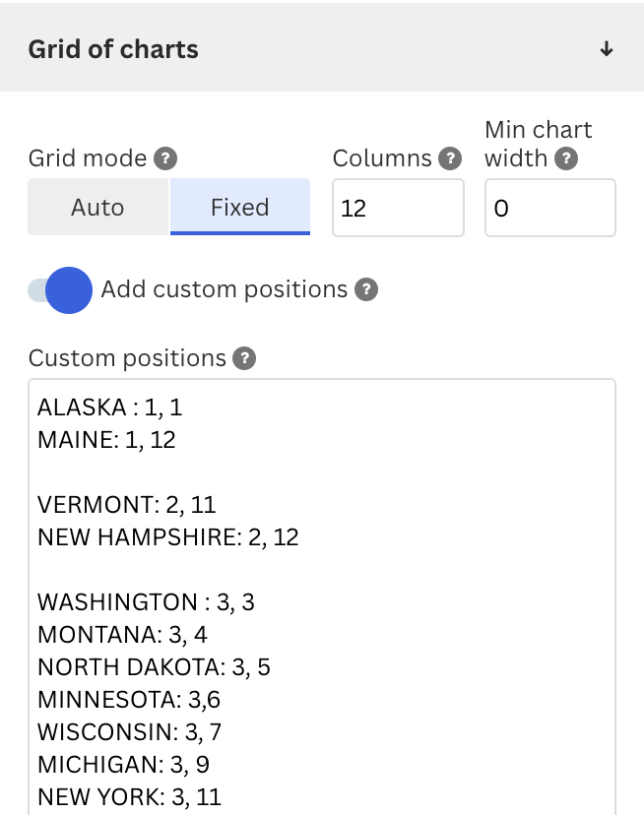Click the MAINE position entry
Viewport: 644px width, 815px height.
[106, 439]
